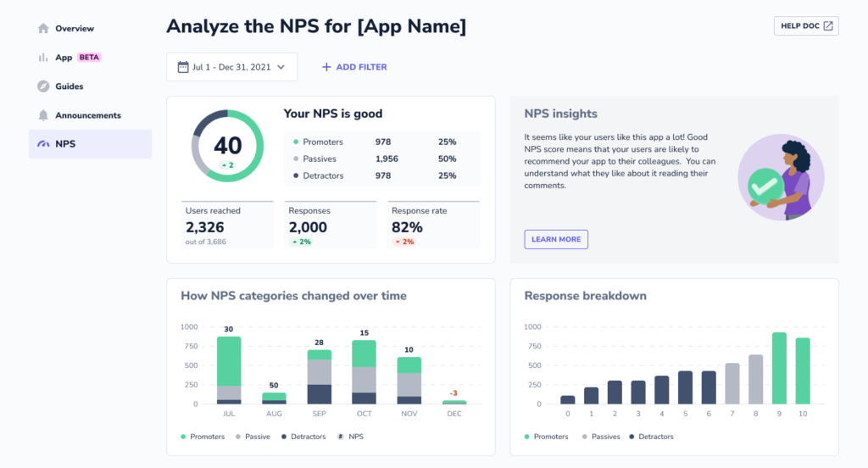Select the green score 9 bar
The image size is (868, 468).
point(779,368)
